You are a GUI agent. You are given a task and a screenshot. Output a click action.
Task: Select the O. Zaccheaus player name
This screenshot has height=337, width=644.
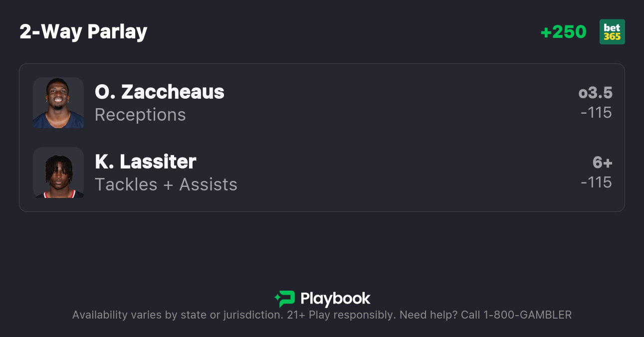coord(160,92)
